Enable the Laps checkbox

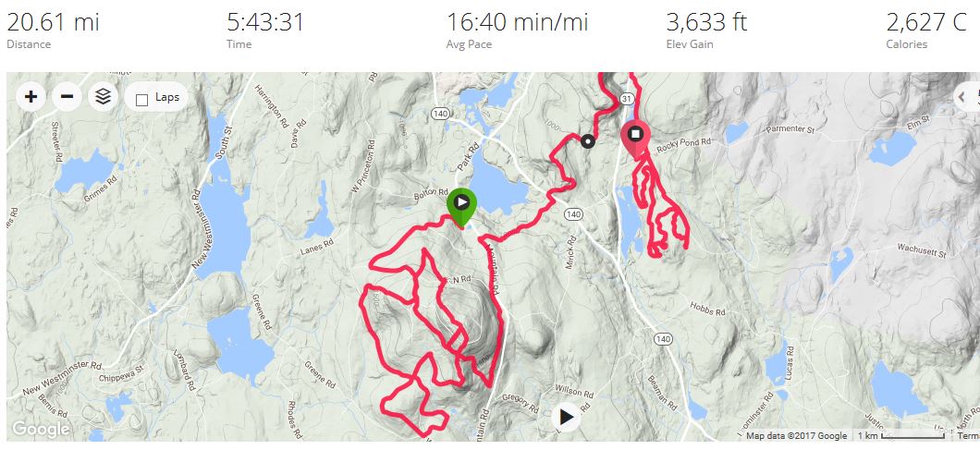click(141, 99)
